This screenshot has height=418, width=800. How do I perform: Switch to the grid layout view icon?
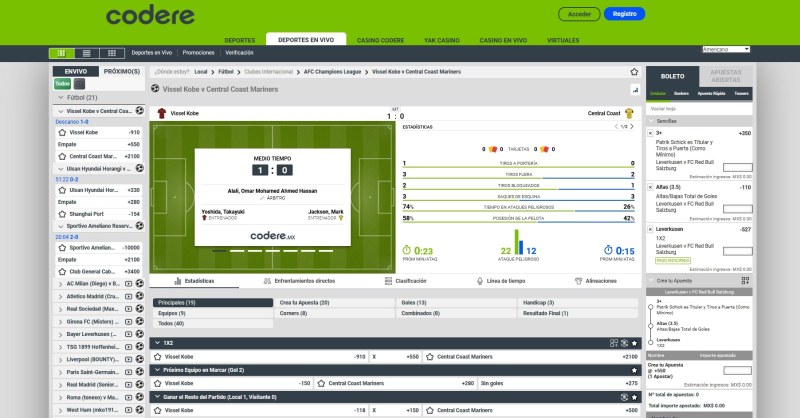pos(112,53)
